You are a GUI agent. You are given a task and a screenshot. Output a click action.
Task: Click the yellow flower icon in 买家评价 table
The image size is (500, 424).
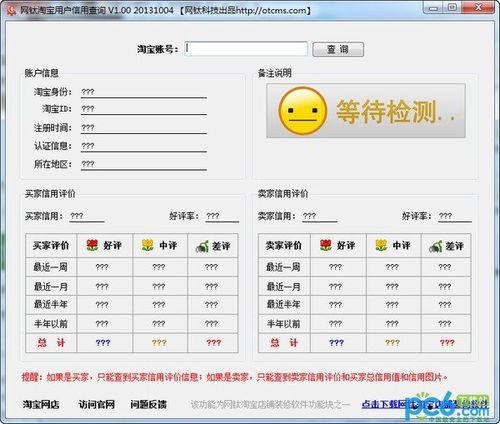(148, 245)
